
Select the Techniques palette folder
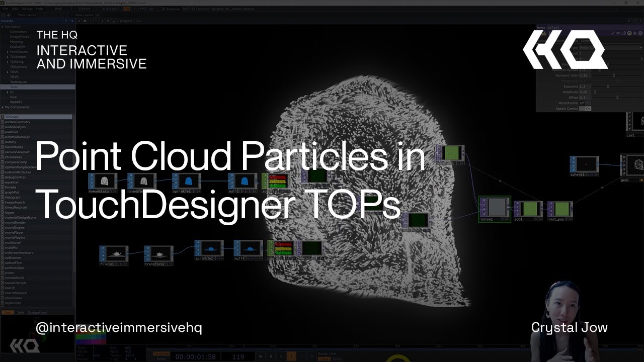(18, 82)
